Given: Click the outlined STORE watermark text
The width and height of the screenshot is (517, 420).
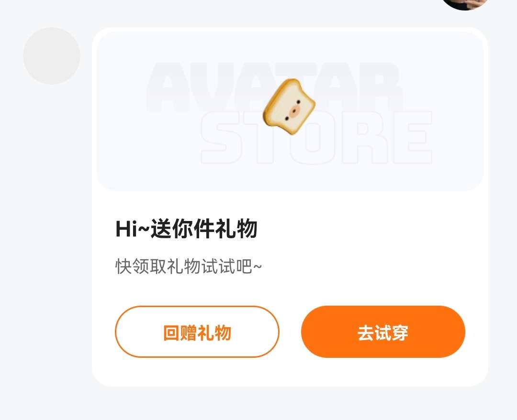Looking at the screenshot, I should 316,138.
